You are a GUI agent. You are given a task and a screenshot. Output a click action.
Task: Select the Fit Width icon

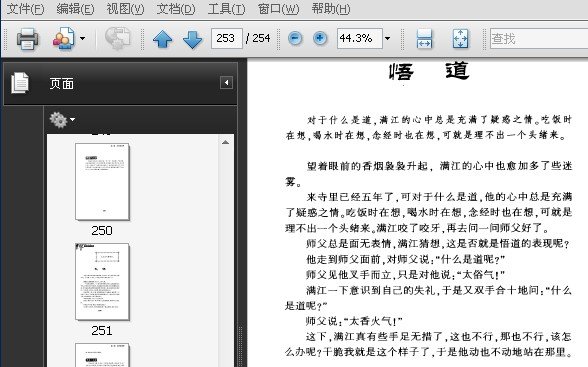424,39
